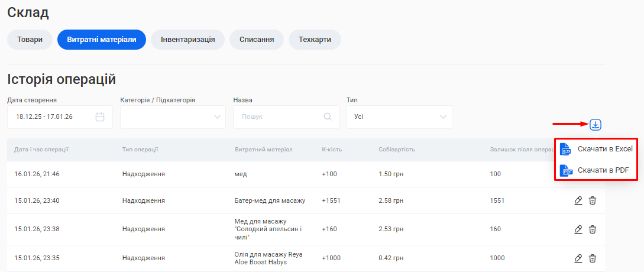Click the magnifier icon in the Назва search
Screen dimensions: 644x272
click(x=328, y=117)
